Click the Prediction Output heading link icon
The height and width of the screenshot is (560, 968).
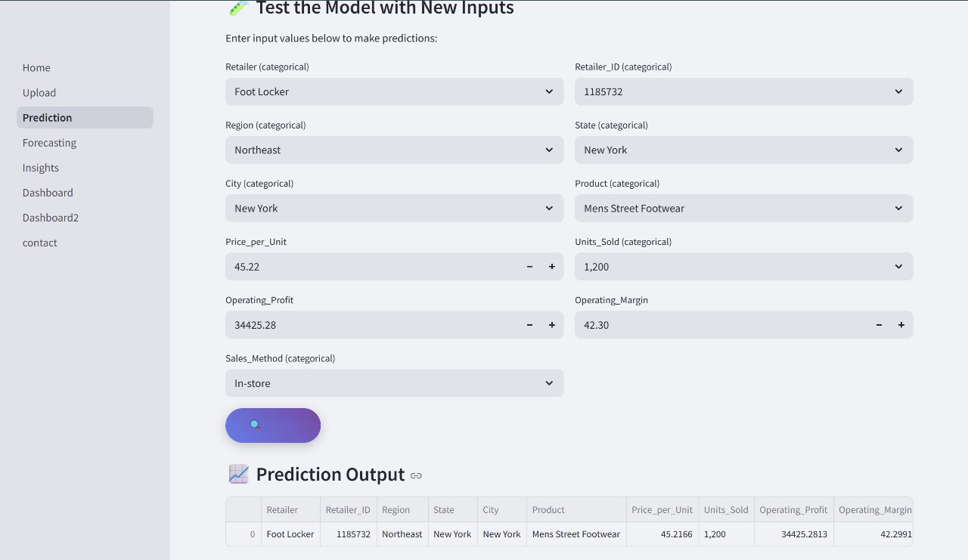(416, 475)
